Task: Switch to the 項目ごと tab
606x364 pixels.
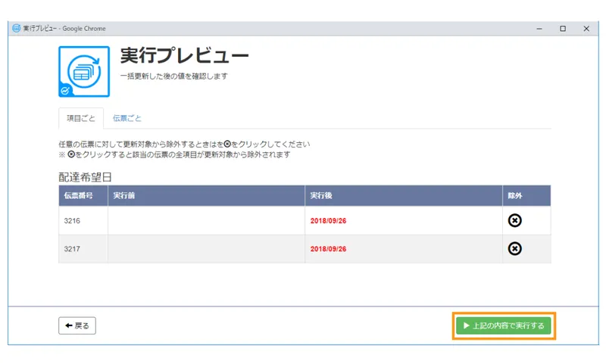Action: tap(81, 118)
